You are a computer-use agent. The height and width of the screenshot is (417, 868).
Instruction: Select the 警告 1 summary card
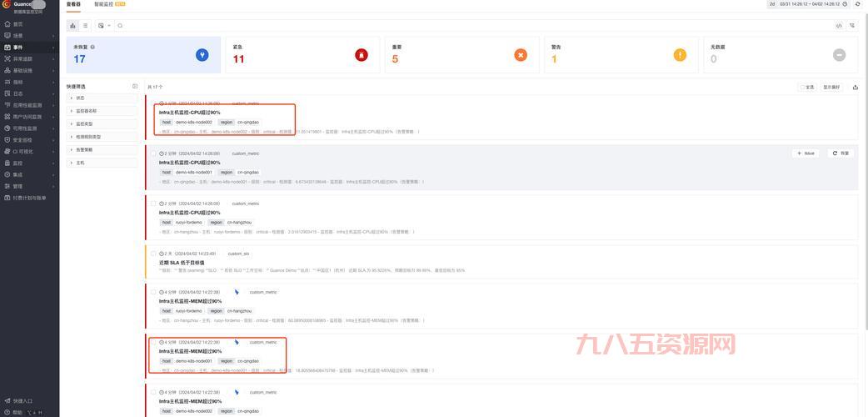pos(621,55)
